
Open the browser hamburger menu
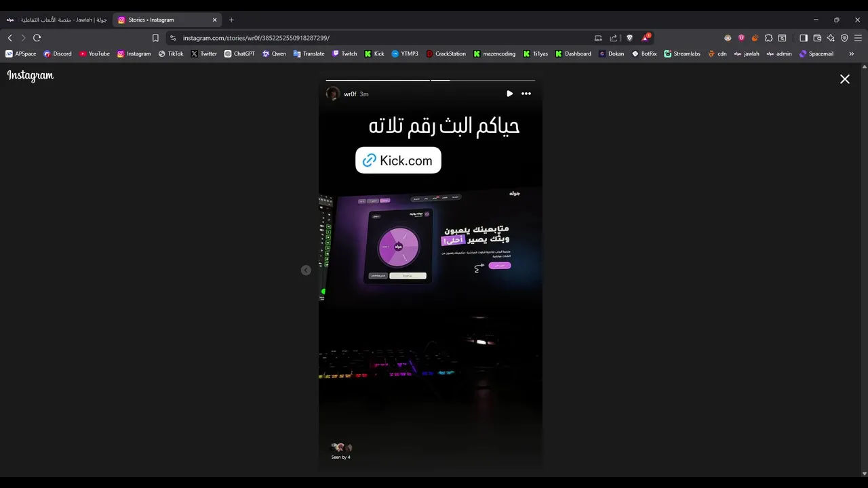click(858, 38)
